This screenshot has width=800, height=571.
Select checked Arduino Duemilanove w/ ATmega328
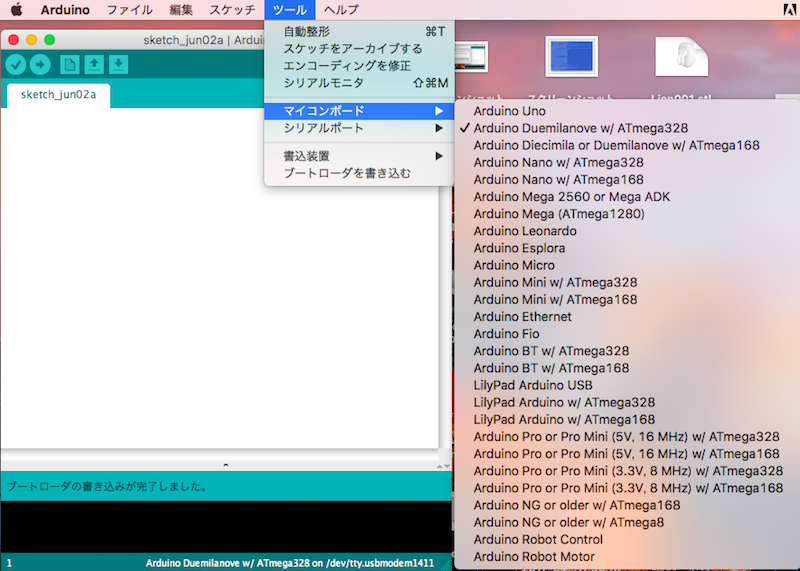coord(627,128)
